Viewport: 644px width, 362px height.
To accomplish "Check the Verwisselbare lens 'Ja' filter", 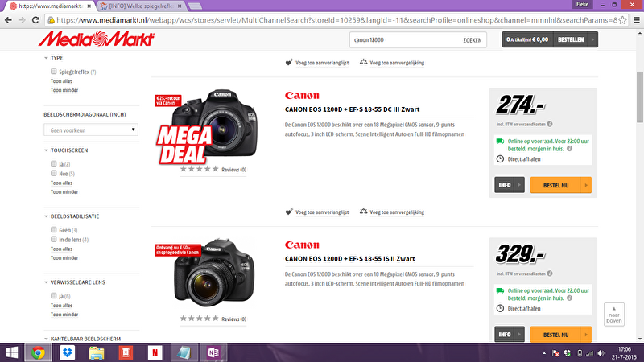I will [x=54, y=295].
